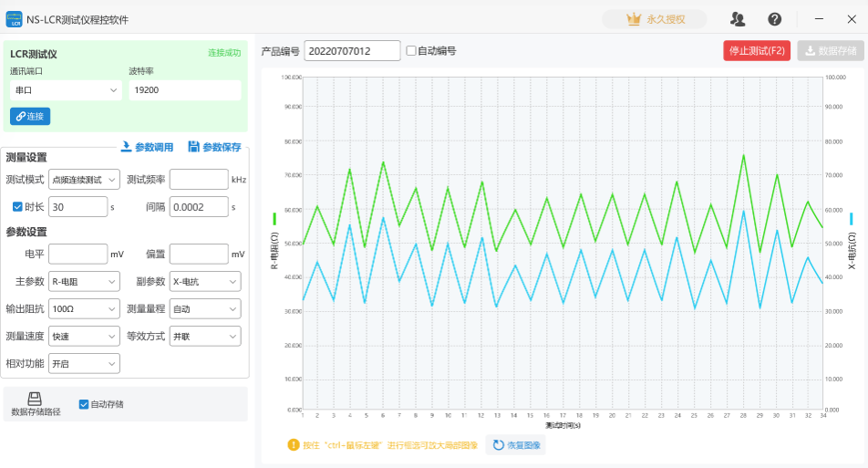Click the 测量设置 section heading

tap(26, 157)
